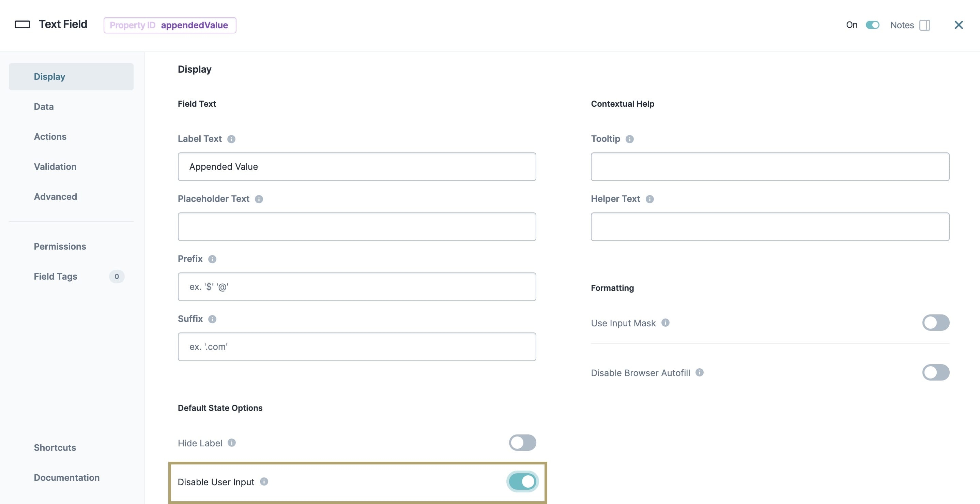Click the Suffix info icon
This screenshot has width=980, height=504.
212,319
